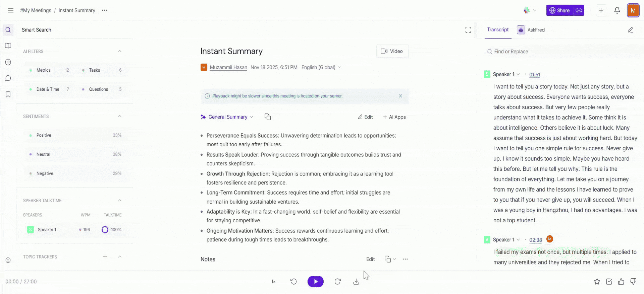
Task: Collapse the Speaker Talktime section
Action: pyautogui.click(x=120, y=200)
